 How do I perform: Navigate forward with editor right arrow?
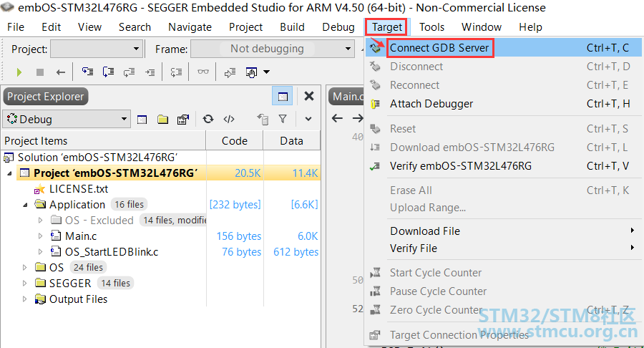(x=358, y=119)
